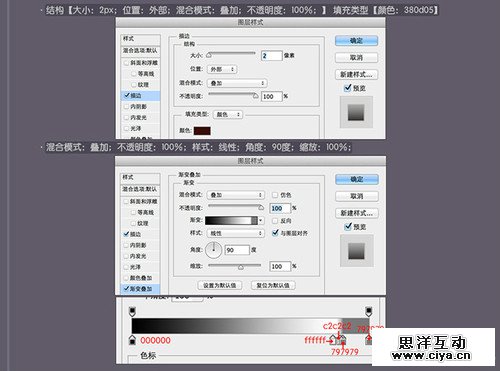Click the top-left opacity stop above the gradient bar
Screen dimensions: 500x371
click(x=132, y=311)
